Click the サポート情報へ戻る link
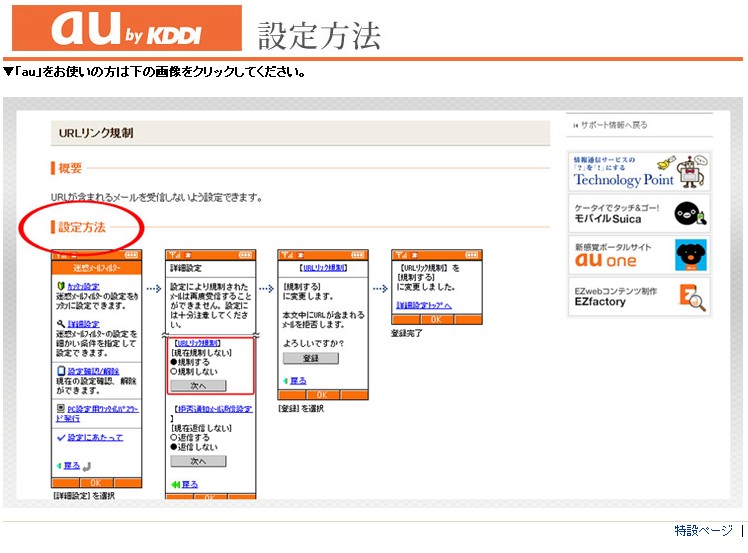The width and height of the screenshot is (748, 553). click(611, 125)
